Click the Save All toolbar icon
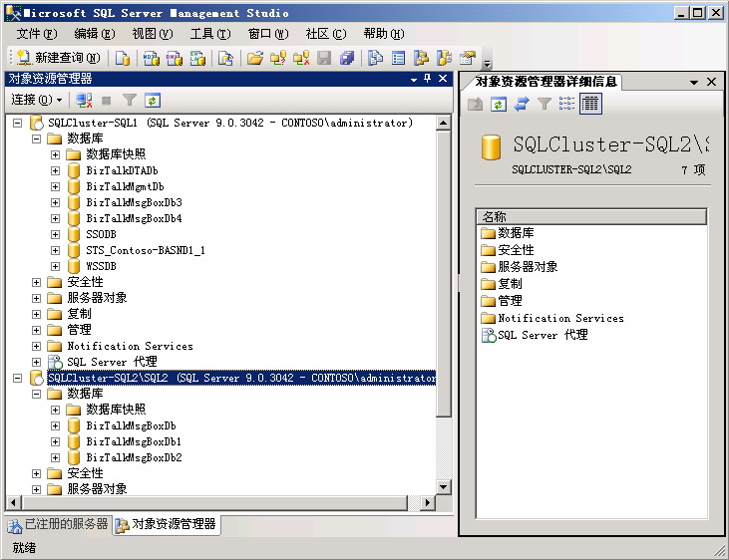 (x=347, y=58)
